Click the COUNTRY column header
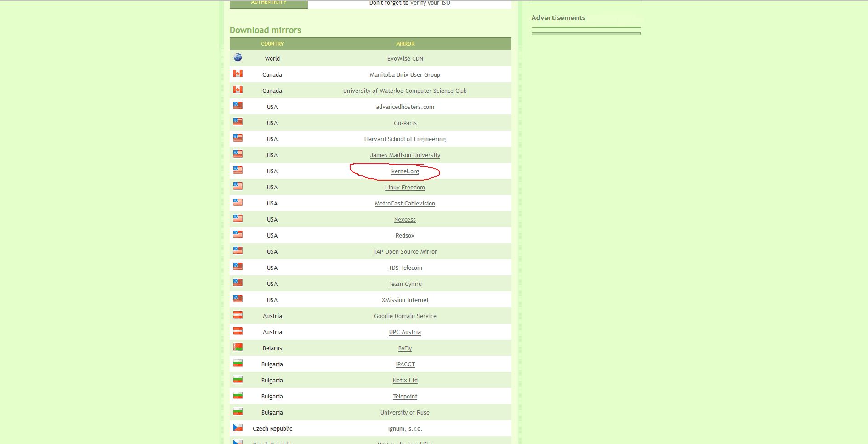 [272, 43]
